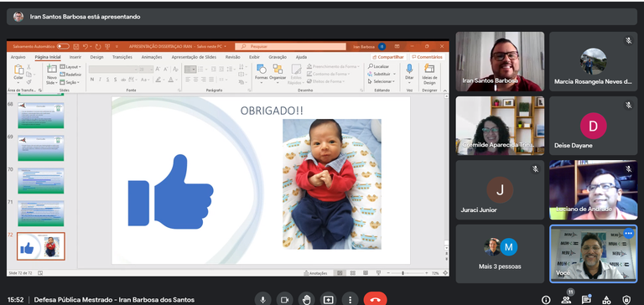Open participants list showing 11 people

566,299
